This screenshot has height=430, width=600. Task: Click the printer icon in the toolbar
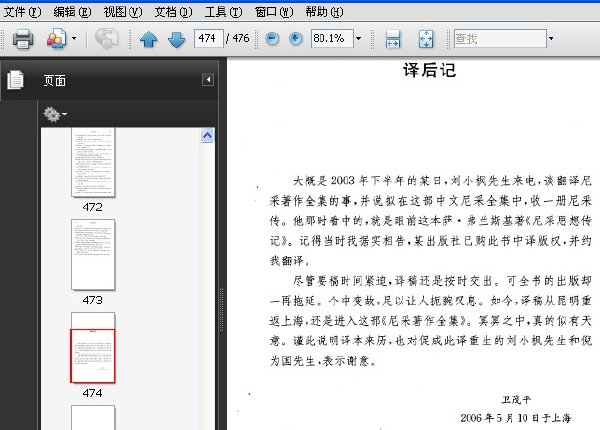(x=23, y=39)
